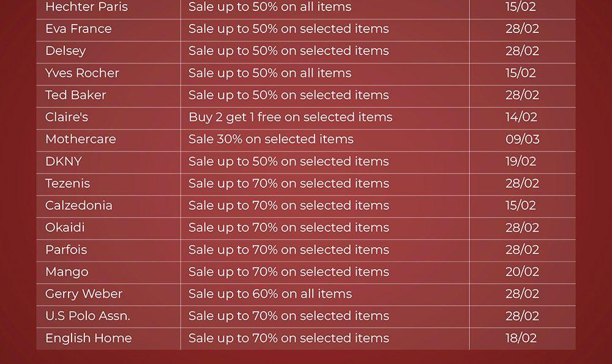Screen dimensions: 612x364
Task: Select the DKNY brand name
Action: pos(63,161)
